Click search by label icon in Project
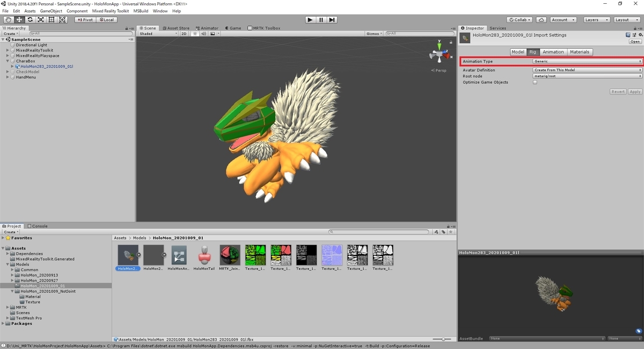 pyautogui.click(x=443, y=232)
